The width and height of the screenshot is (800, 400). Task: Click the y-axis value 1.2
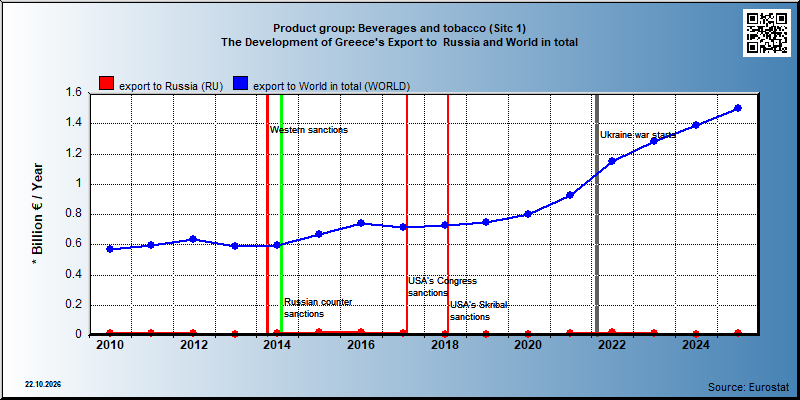point(74,153)
